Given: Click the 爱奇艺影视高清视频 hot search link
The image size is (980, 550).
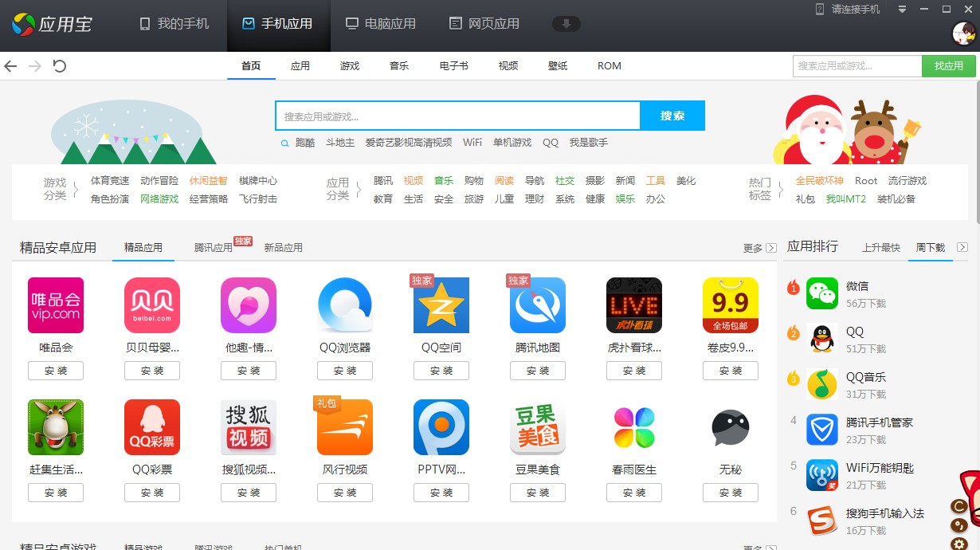Looking at the screenshot, I should 409,143.
